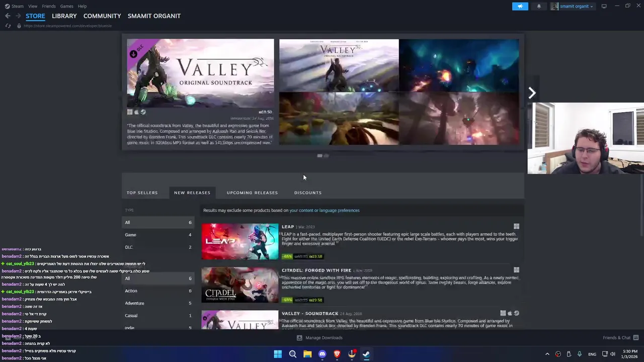
Task: Select the first carousel page dot
Action: [319, 156]
